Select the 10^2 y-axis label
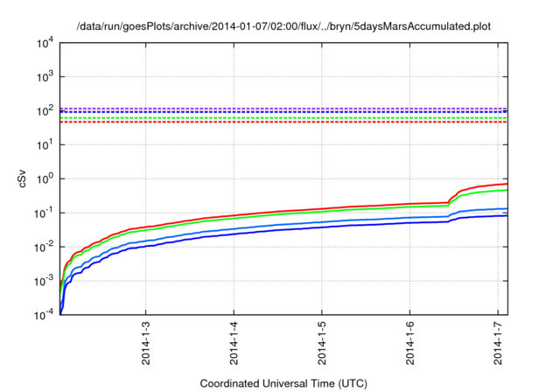The width and height of the screenshot is (560, 392). (45, 110)
